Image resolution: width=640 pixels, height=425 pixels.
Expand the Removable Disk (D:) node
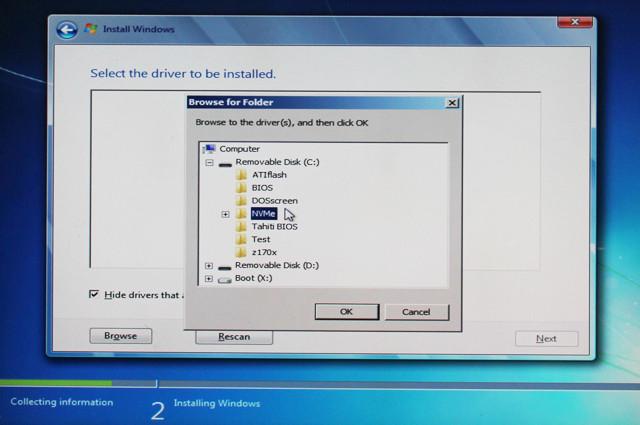click(x=209, y=266)
